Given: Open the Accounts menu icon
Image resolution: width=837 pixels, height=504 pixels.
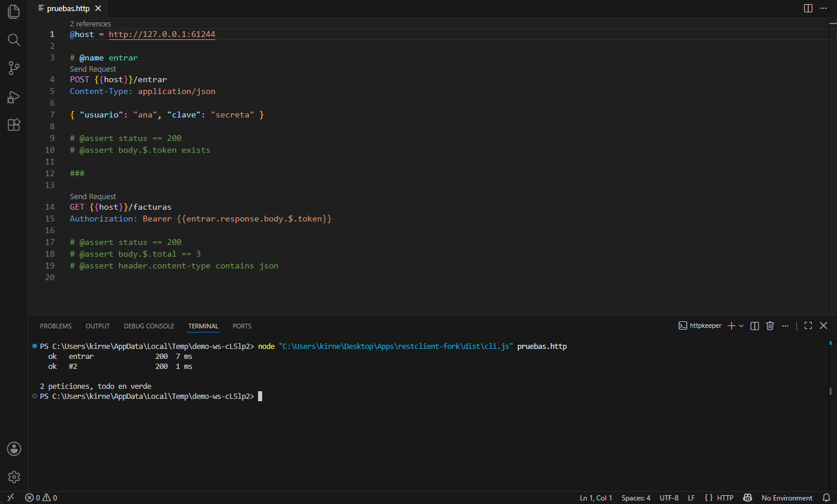Looking at the screenshot, I should click(x=14, y=449).
